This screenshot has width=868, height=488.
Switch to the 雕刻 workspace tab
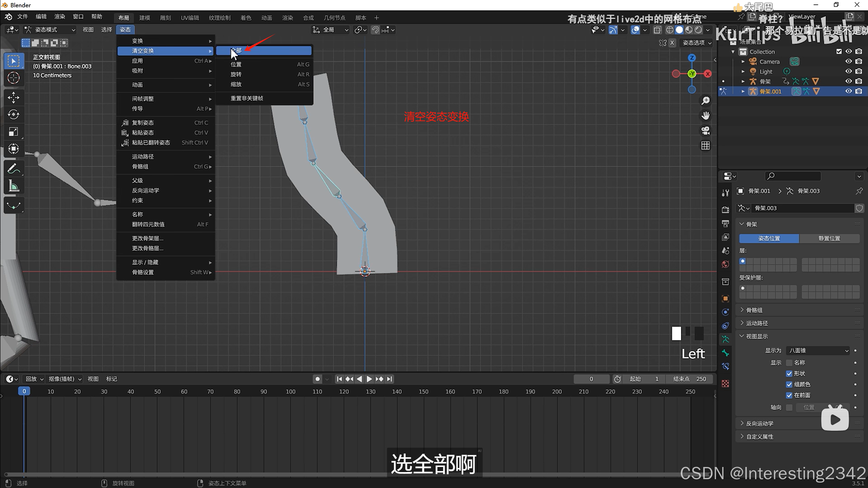(x=165, y=18)
